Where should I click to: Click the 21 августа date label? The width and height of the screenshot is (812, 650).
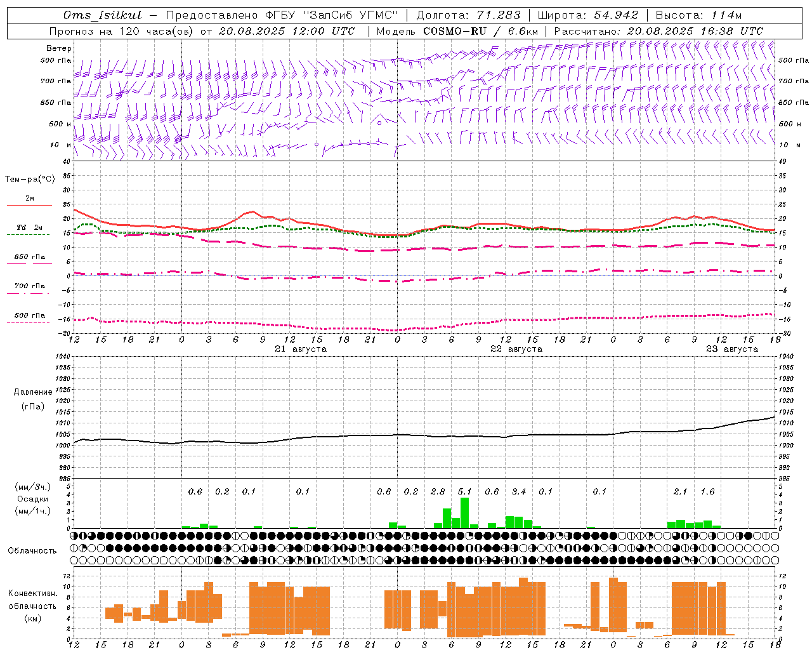pyautogui.click(x=301, y=349)
